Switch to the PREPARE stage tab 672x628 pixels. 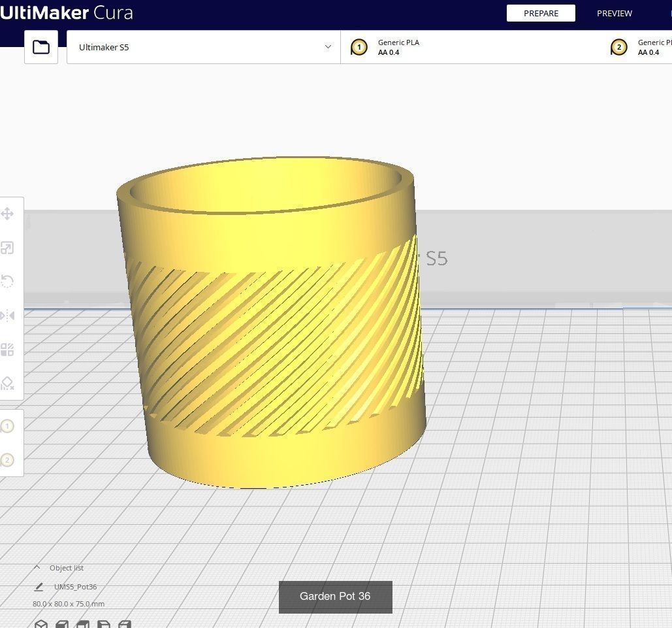click(x=541, y=13)
